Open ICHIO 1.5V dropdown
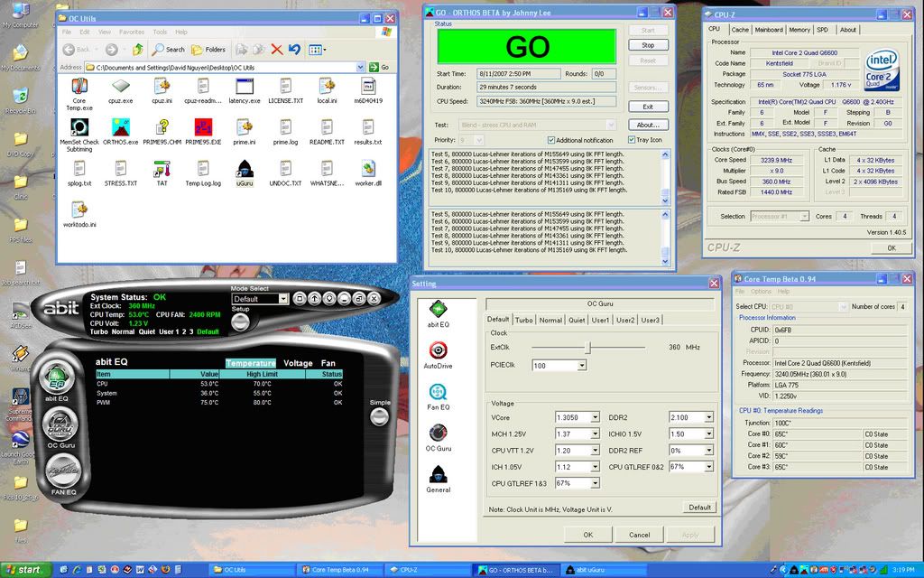 pyautogui.click(x=708, y=433)
